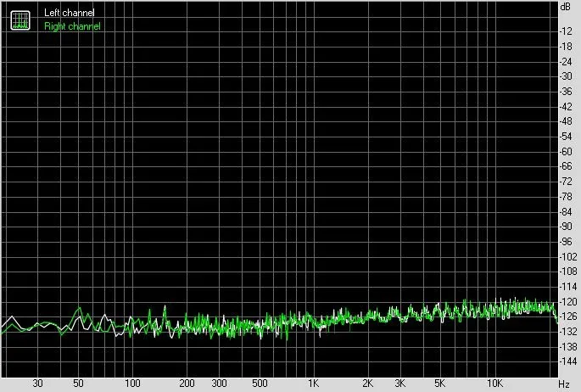Click the -102 dB axis value
The height and width of the screenshot is (392, 581).
(x=568, y=257)
